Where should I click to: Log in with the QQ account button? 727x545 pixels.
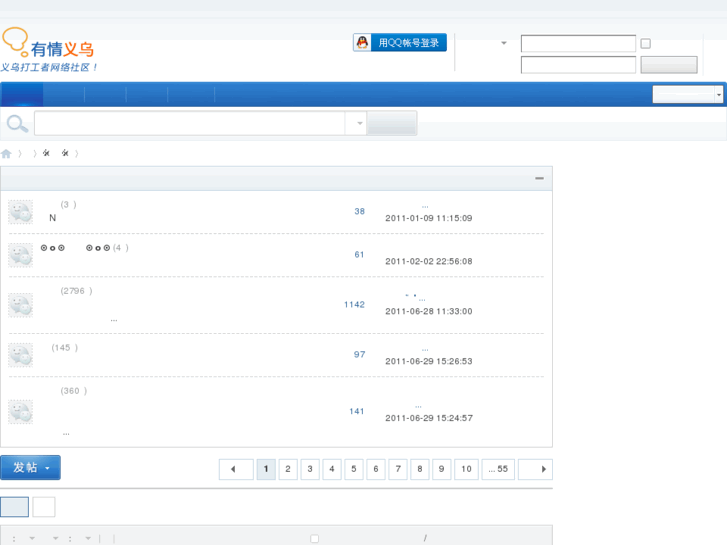[400, 43]
